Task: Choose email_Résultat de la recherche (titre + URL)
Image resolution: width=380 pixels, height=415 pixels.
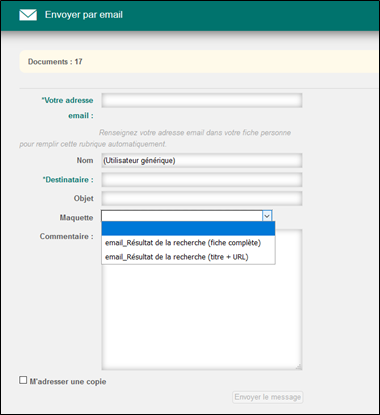Action: click(x=188, y=257)
